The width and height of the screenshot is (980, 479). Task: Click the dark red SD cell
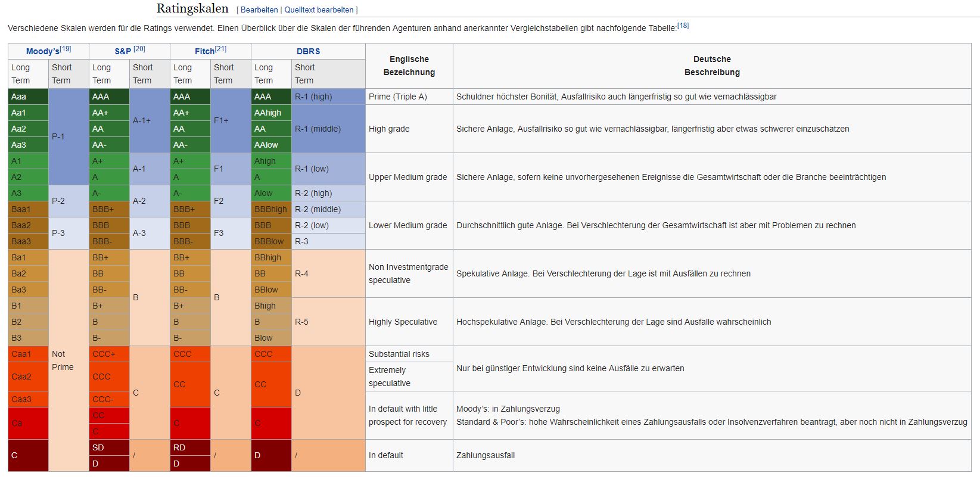[109, 447]
